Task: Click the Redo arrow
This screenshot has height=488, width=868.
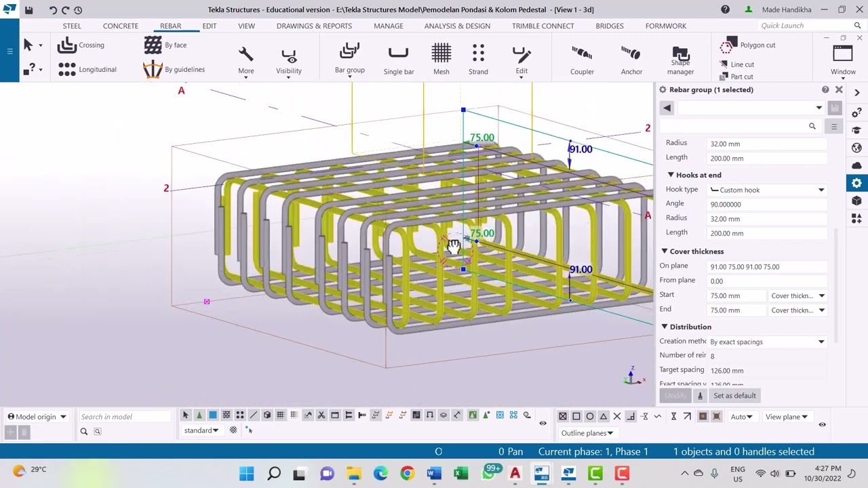Action: tap(65, 9)
